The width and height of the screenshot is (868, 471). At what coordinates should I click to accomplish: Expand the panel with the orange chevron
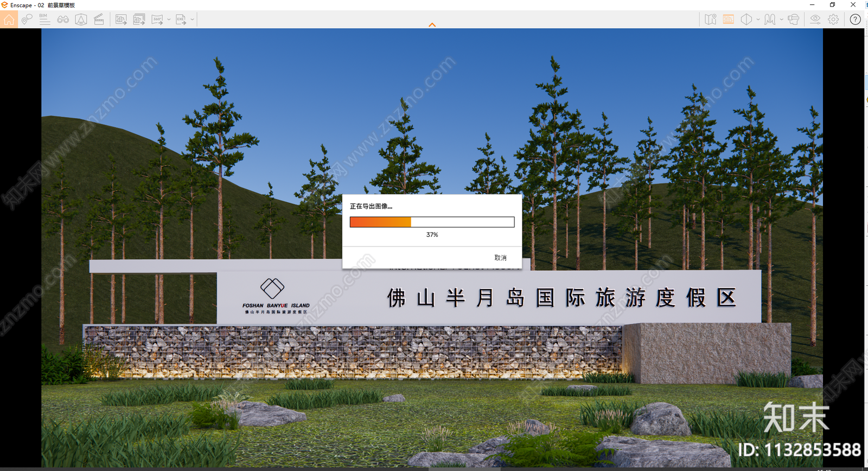click(x=432, y=25)
